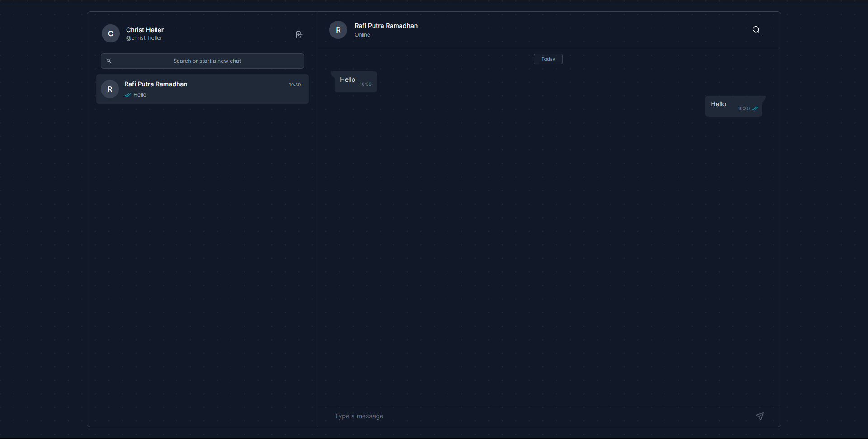Open the @christ_heller profile handle

point(144,38)
